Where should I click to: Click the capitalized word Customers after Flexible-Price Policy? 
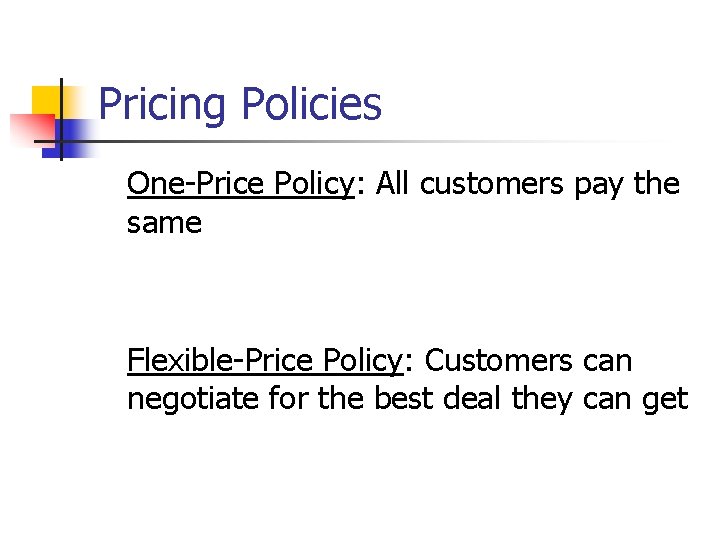[x=498, y=360]
